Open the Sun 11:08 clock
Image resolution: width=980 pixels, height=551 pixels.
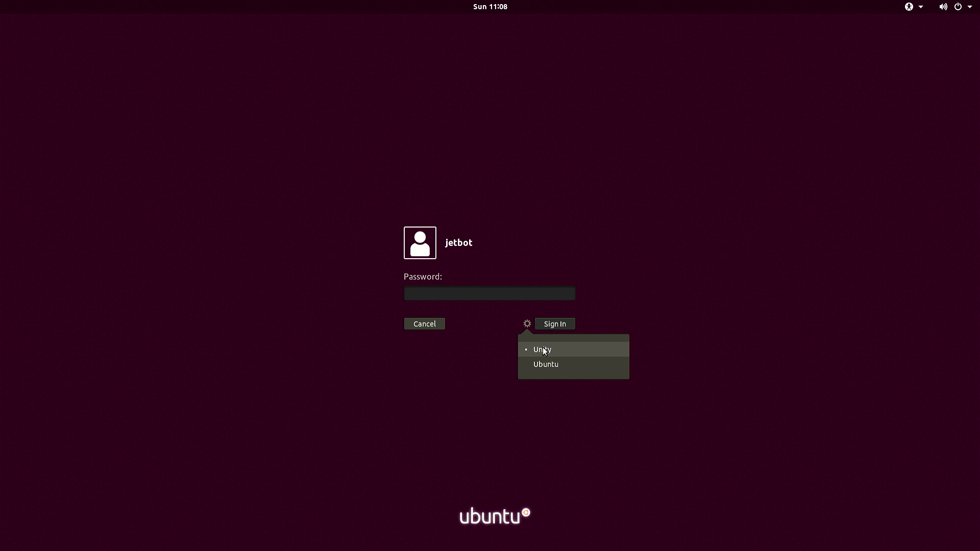pyautogui.click(x=490, y=7)
